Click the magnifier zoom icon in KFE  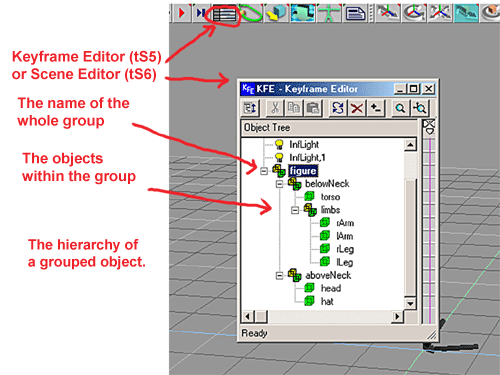click(400, 108)
